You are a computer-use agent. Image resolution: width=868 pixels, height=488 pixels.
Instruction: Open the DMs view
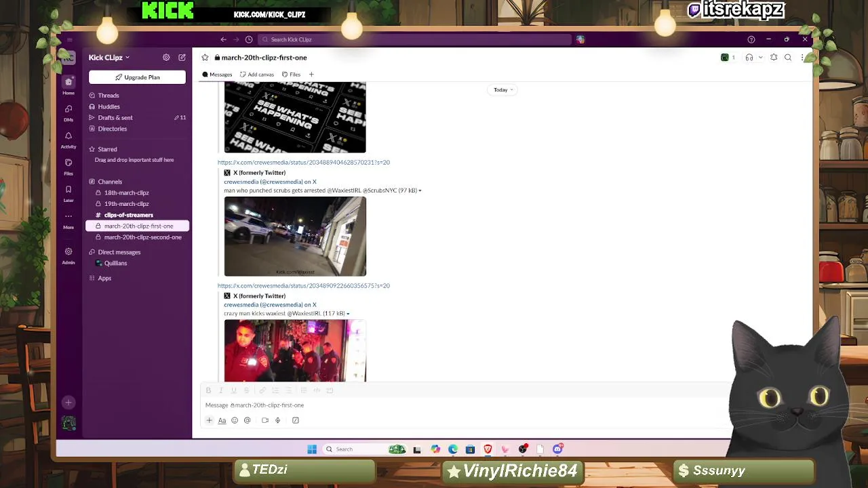click(x=68, y=113)
